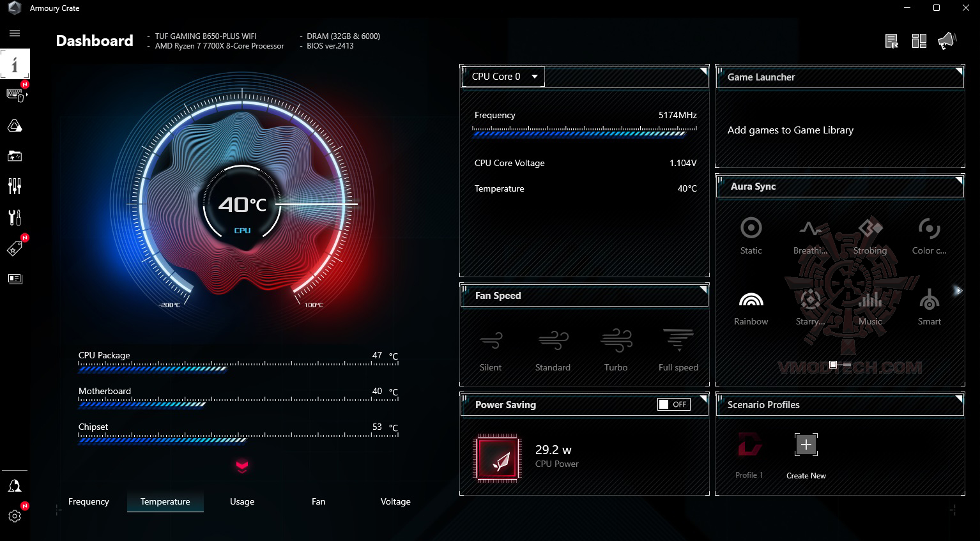
Task: Open the Tools wrench sidebar icon
Action: click(x=15, y=217)
